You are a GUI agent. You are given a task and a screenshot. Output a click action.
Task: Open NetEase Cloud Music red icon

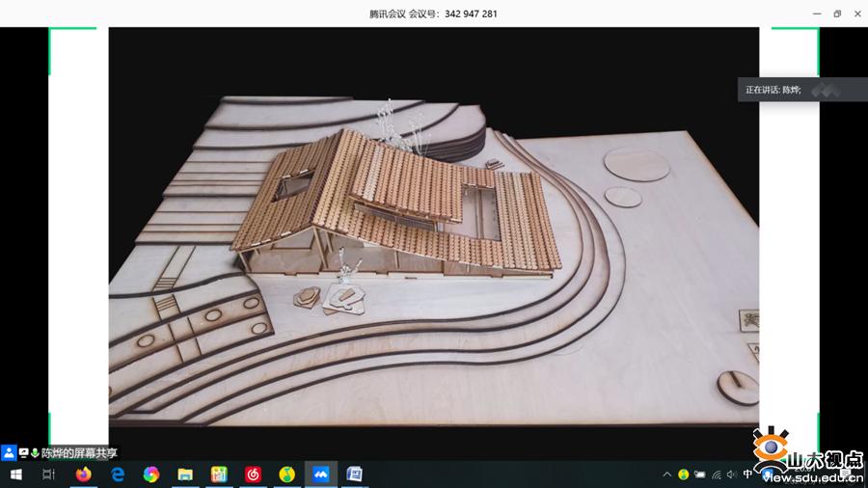click(x=253, y=474)
